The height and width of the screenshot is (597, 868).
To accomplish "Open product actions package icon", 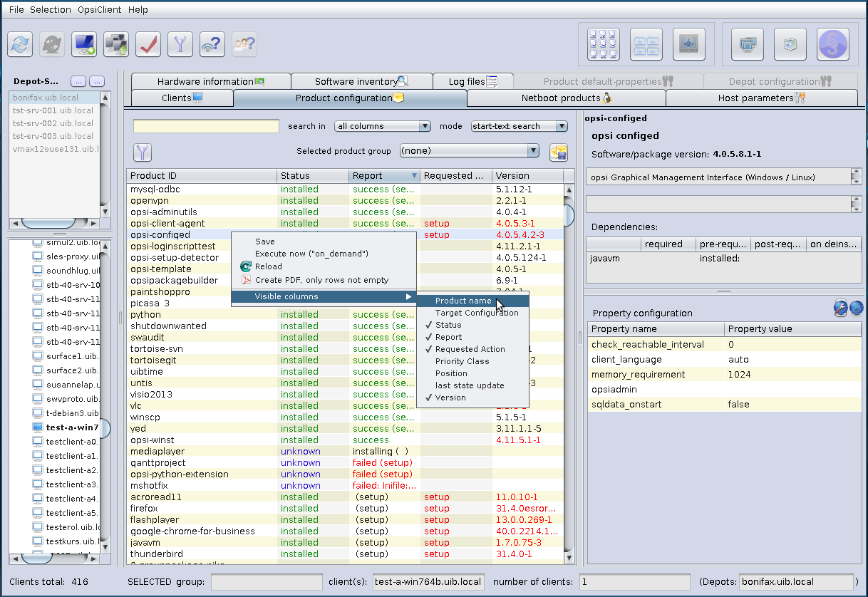I will 790,44.
